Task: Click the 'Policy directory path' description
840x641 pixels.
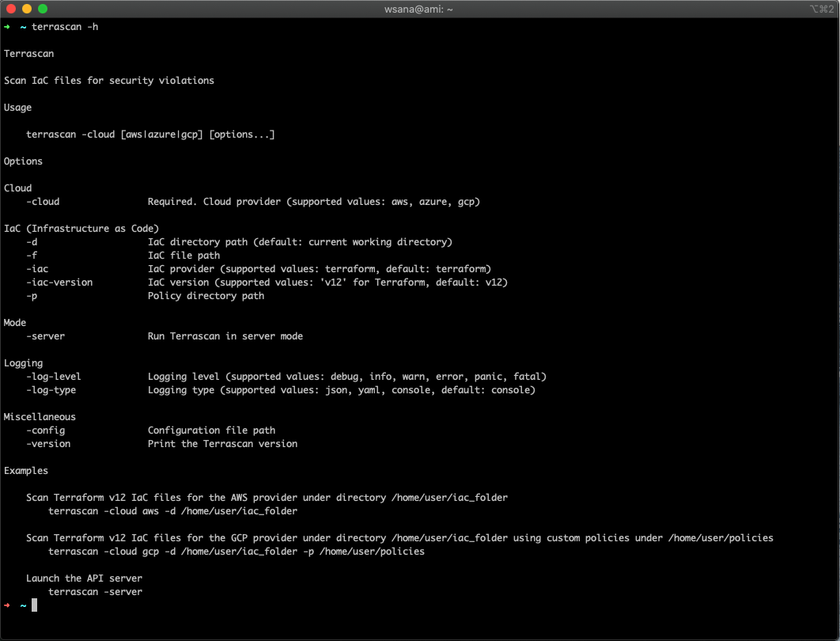Action: click(206, 296)
